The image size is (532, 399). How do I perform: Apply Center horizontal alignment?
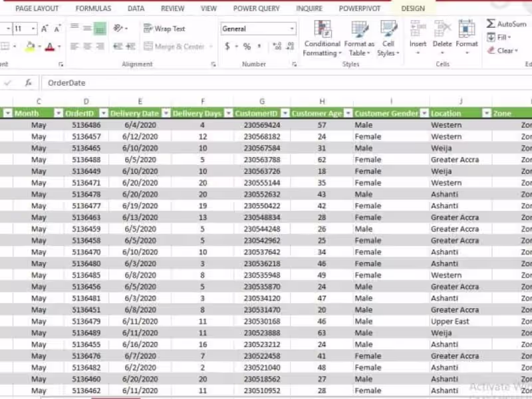click(x=87, y=46)
